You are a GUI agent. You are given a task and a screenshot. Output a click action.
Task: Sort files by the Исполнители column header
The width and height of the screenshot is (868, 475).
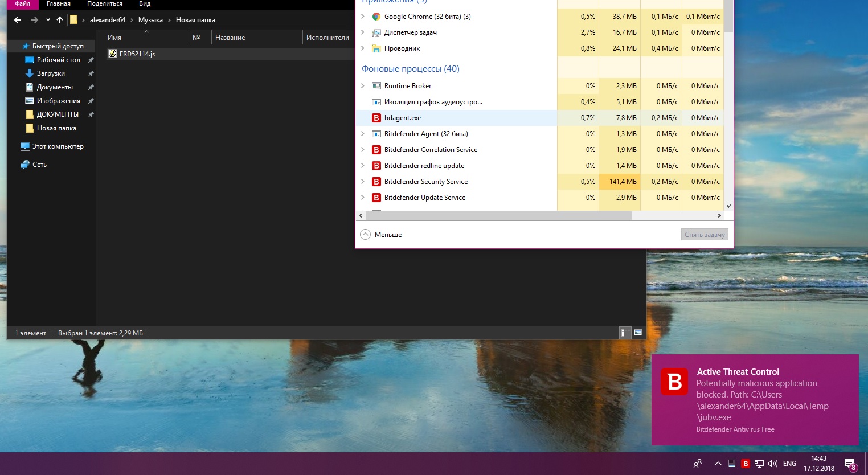(328, 38)
